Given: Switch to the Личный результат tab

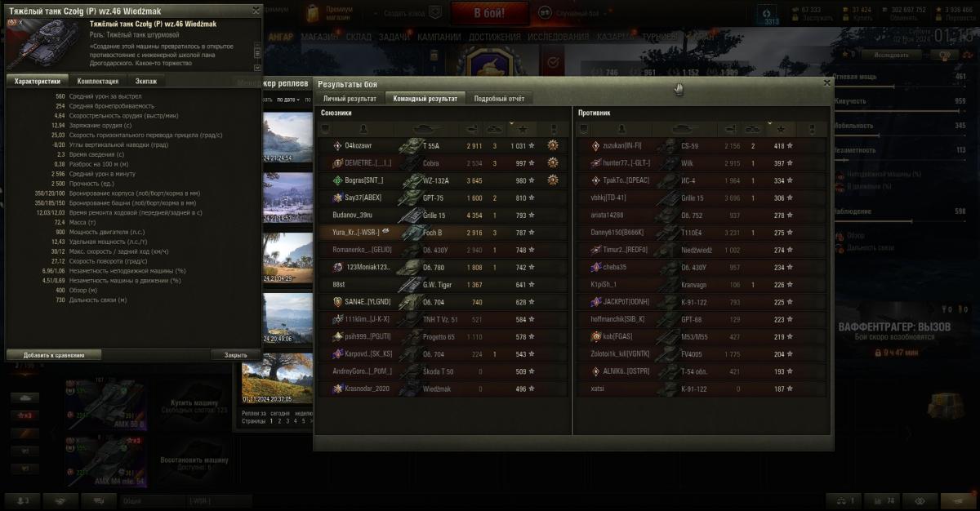Looking at the screenshot, I should 350,98.
